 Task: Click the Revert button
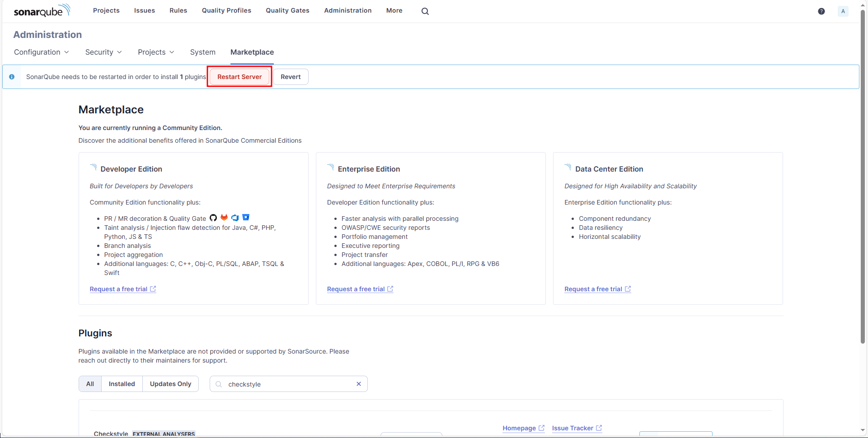291,77
